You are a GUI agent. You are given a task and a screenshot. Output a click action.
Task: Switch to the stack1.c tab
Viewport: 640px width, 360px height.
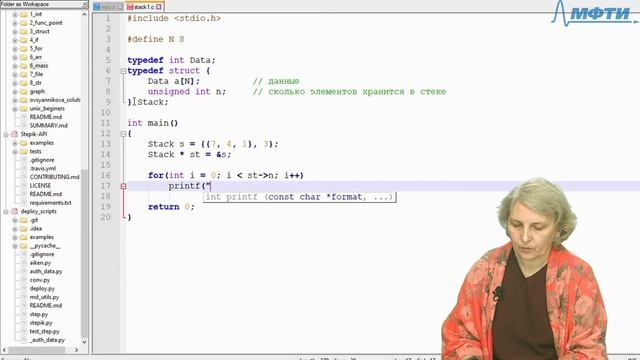pos(144,7)
